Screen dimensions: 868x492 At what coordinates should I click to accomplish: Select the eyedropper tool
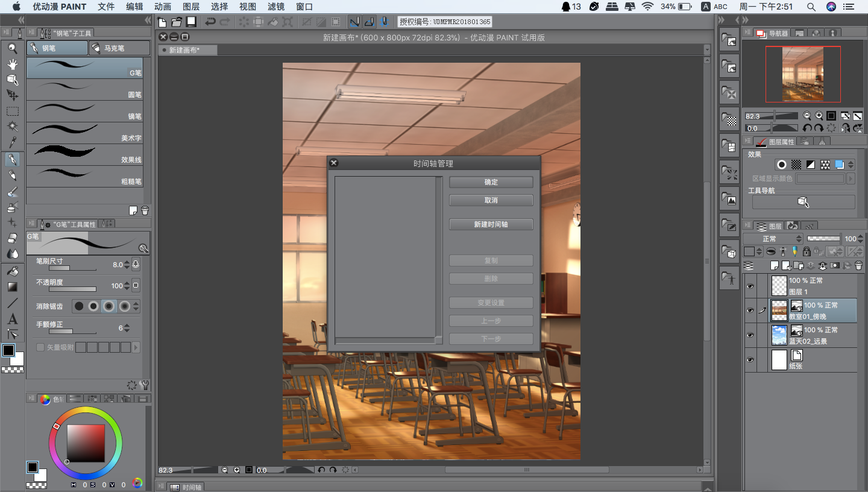[12, 143]
